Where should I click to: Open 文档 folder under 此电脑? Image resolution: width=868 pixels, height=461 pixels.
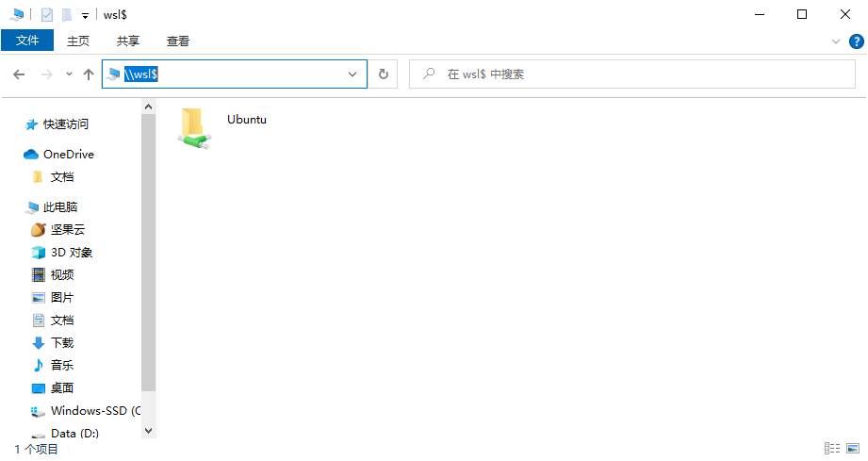point(62,321)
